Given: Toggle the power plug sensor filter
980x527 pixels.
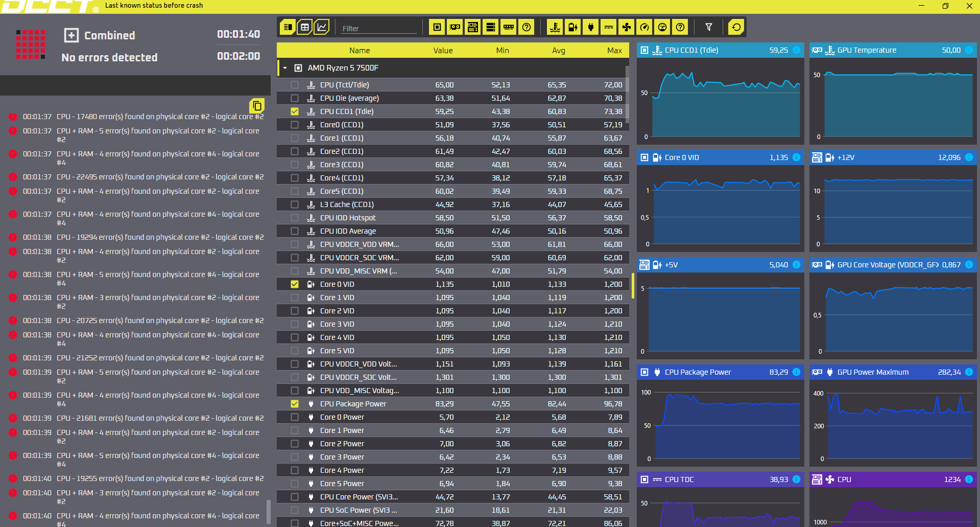Looking at the screenshot, I should tap(591, 27).
